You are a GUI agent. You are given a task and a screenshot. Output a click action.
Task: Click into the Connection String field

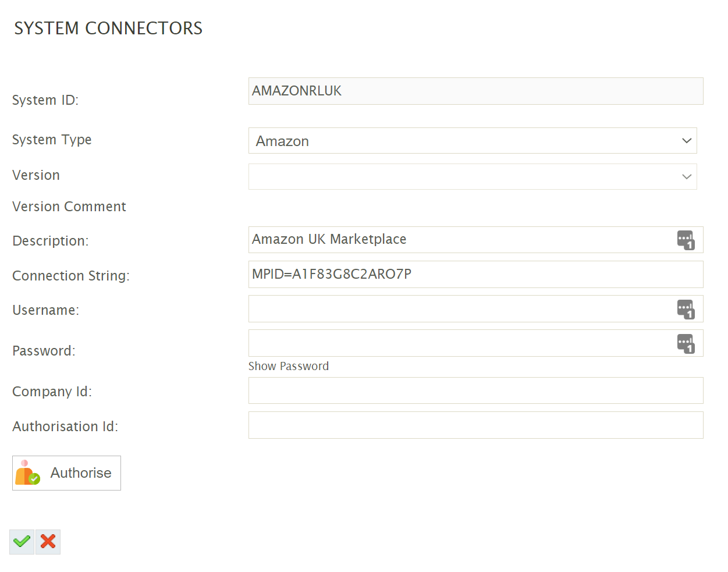coord(475,274)
